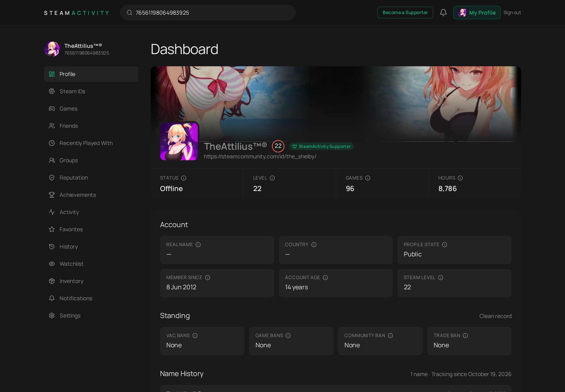Click the info icon next to HOURS
The width and height of the screenshot is (565, 392).
460,178
